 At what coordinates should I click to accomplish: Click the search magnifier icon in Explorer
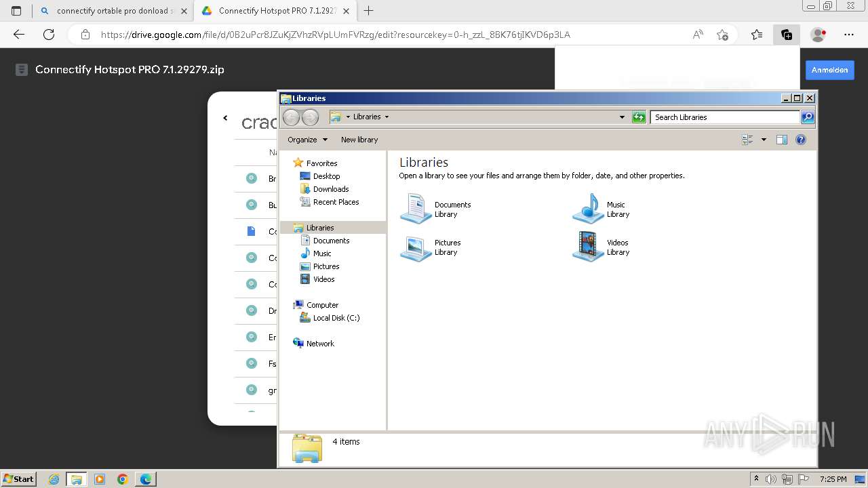[x=807, y=117]
